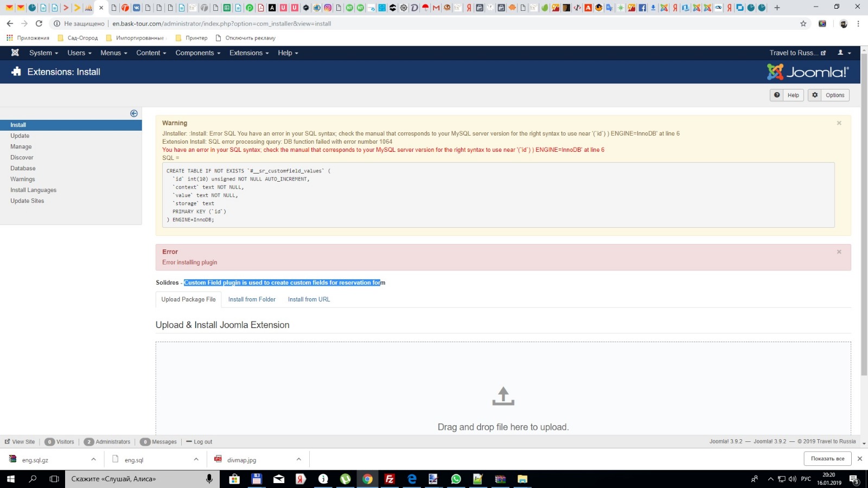Screen dimensions: 868x488
Task: Switch to Install from URL tab
Action: click(309, 299)
